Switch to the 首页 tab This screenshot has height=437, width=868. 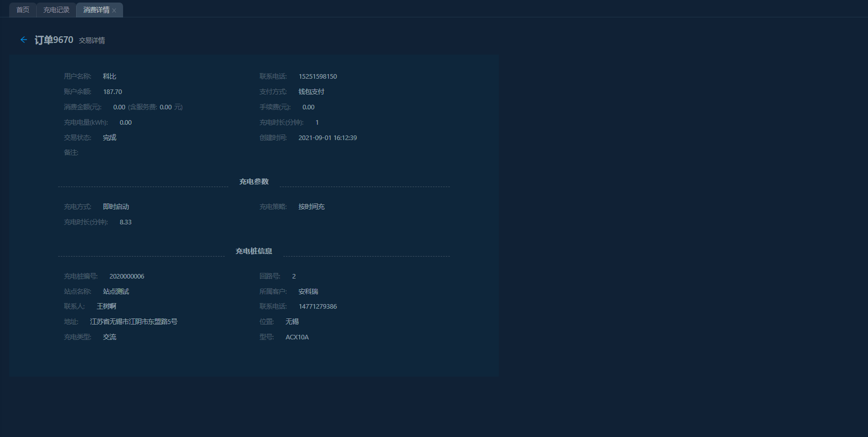[22, 10]
